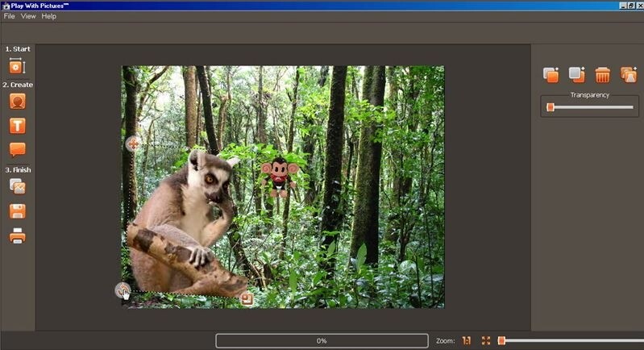Click the flip object icon

pos(629,75)
